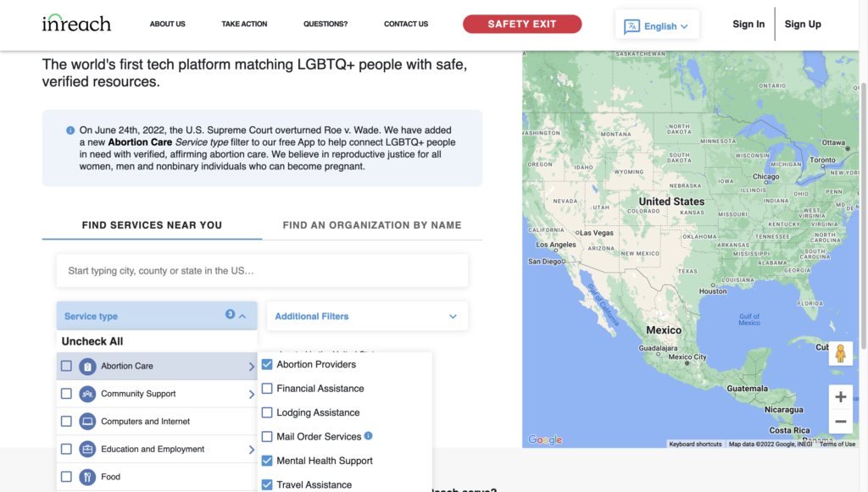
Task: Open the About Us menu
Action: click(167, 24)
